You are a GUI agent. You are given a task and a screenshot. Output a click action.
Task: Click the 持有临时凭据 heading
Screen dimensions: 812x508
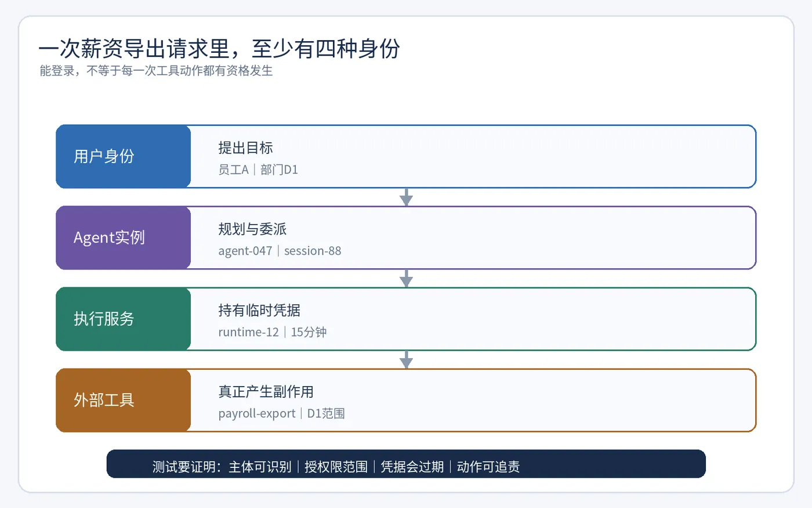(x=259, y=311)
